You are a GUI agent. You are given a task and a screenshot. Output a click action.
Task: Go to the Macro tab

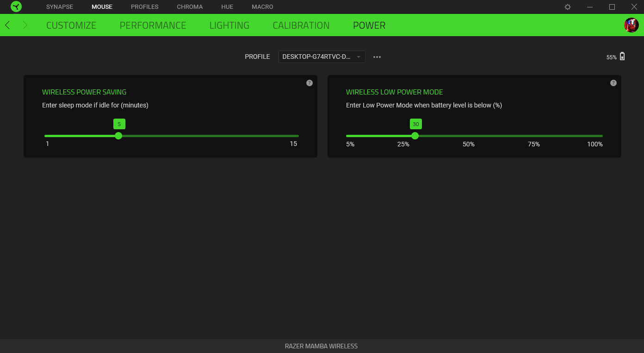click(262, 7)
